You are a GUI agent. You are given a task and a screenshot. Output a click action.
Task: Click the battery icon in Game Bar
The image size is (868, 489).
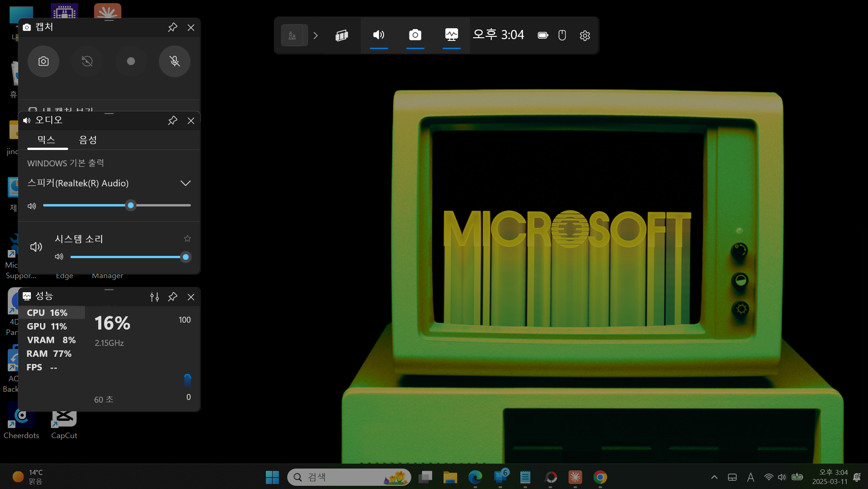click(543, 35)
